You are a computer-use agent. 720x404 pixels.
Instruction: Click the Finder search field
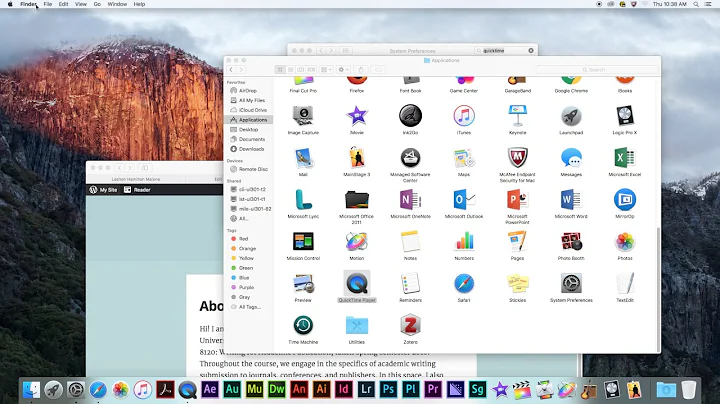pyautogui.click(x=597, y=70)
